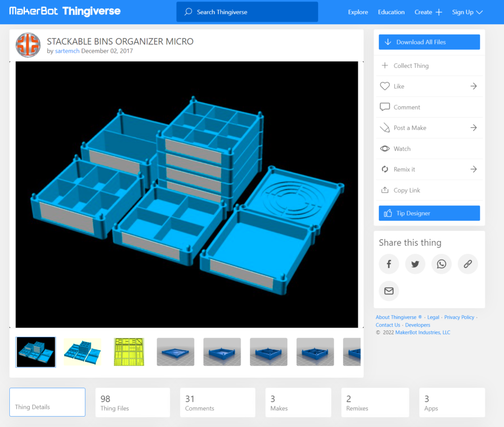Click the MakerBot Thingiverse logo

64,11
